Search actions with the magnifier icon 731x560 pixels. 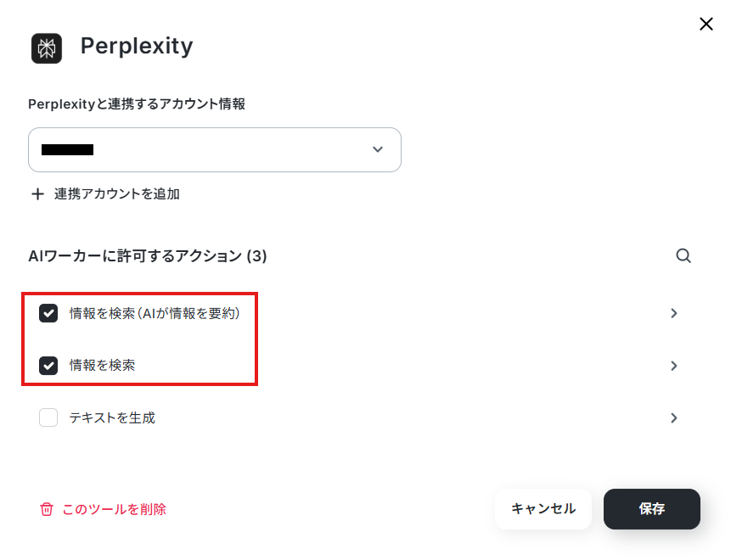pos(683,255)
